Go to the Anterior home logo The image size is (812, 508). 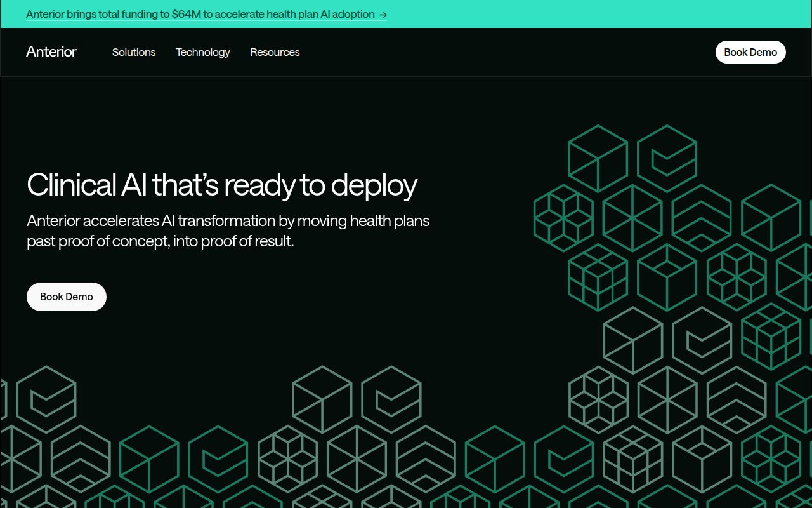tap(51, 52)
